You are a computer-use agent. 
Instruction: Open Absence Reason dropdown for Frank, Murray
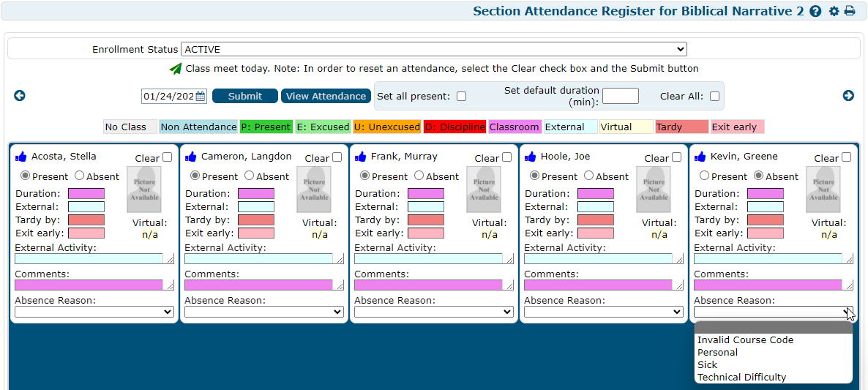tap(433, 312)
